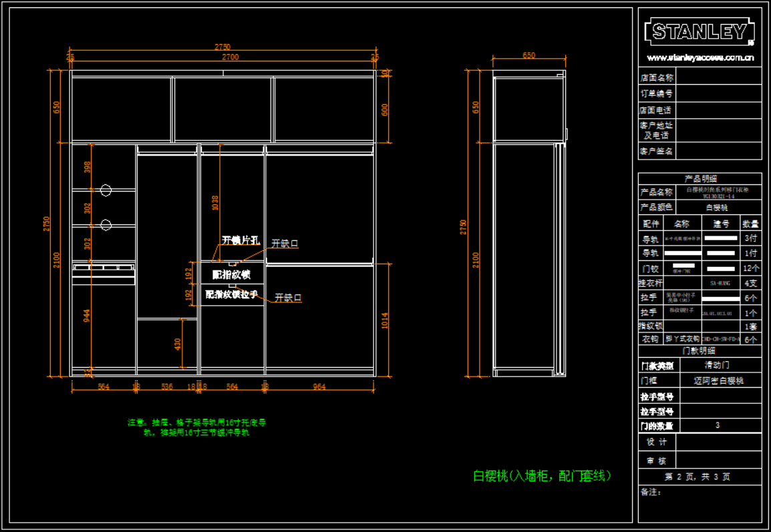Pick the 1014 right section height dimension
The image size is (771, 532).
coord(385,320)
